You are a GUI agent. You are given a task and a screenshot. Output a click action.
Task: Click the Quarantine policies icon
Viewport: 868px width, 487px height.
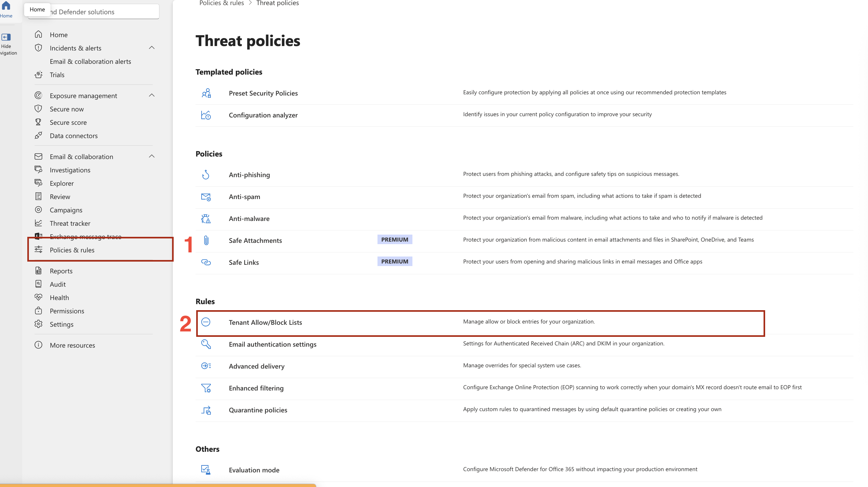point(206,410)
